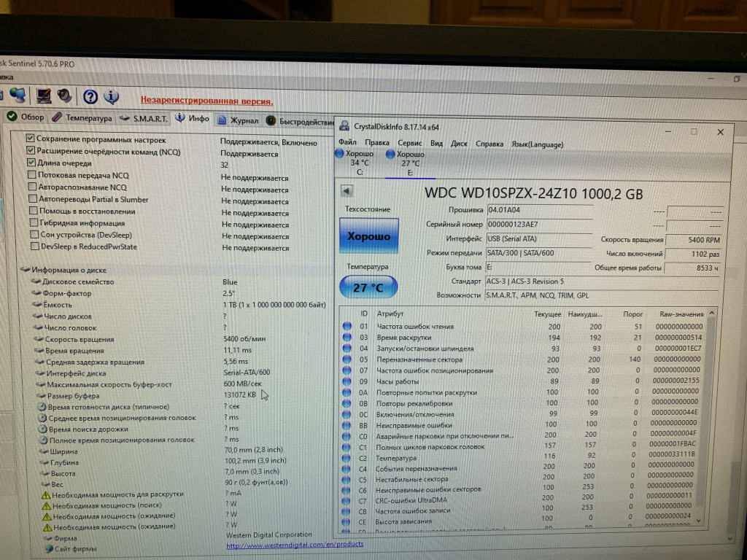
Task: Toggle Расширение очерёдности команд (NCQ) checkbox
Action: (31, 150)
